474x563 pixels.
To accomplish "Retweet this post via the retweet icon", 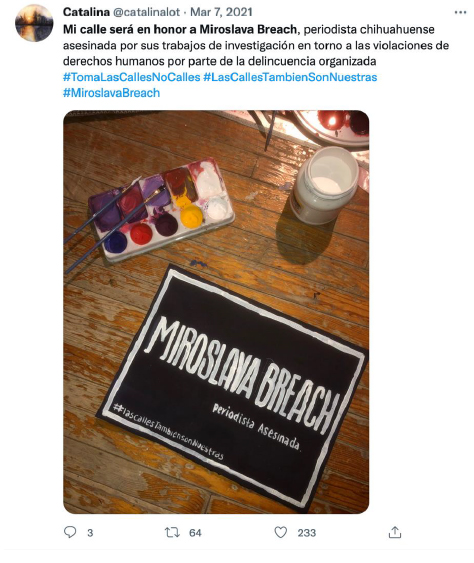I will [172, 532].
